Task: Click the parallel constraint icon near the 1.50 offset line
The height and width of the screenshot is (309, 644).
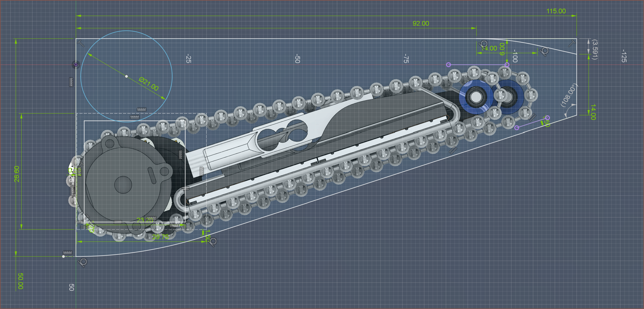Action: point(532,117)
